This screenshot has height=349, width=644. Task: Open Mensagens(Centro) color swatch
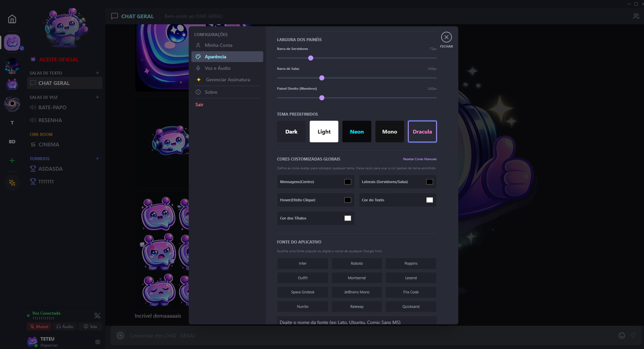[348, 182]
